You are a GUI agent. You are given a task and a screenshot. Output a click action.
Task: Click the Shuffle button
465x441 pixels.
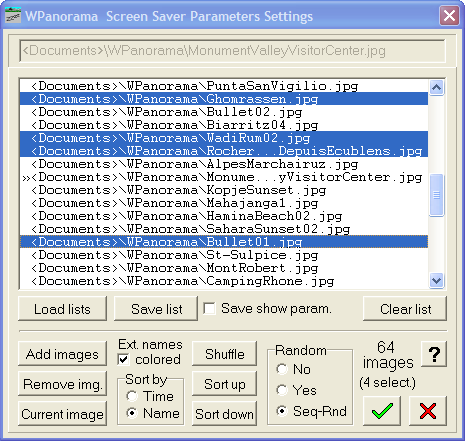click(x=224, y=354)
